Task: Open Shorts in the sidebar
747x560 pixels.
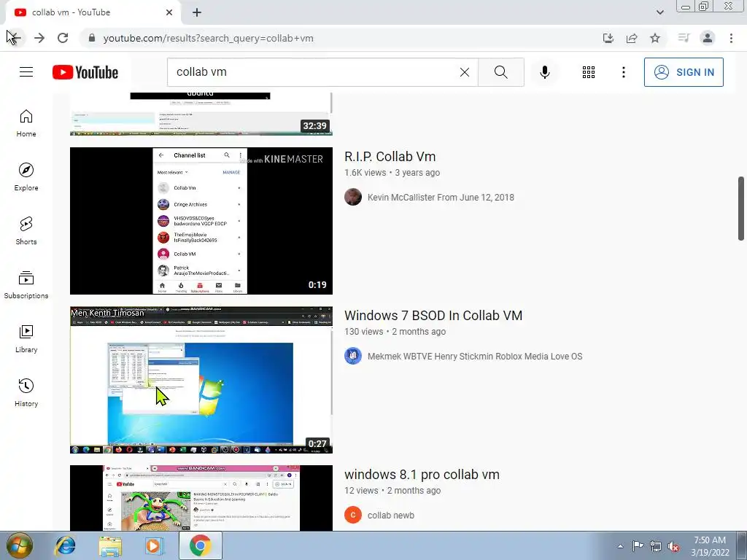Action: [26, 230]
